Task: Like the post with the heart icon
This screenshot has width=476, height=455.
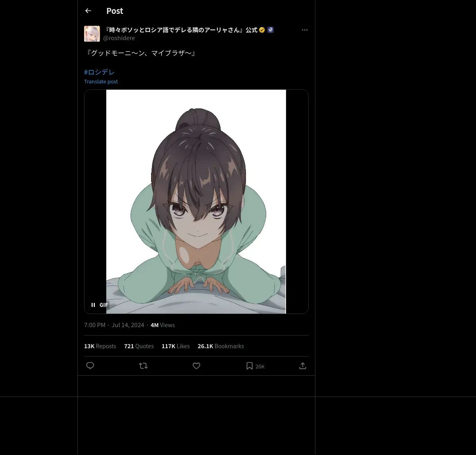Action: pyautogui.click(x=196, y=366)
